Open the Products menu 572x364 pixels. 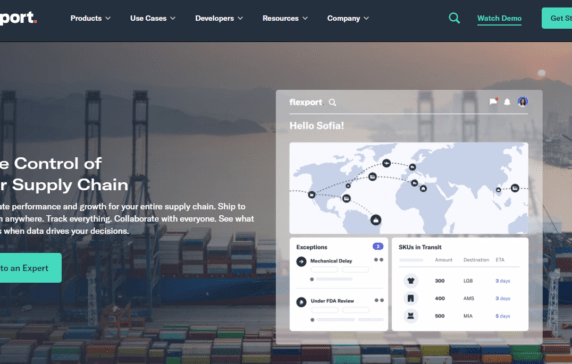click(x=90, y=18)
